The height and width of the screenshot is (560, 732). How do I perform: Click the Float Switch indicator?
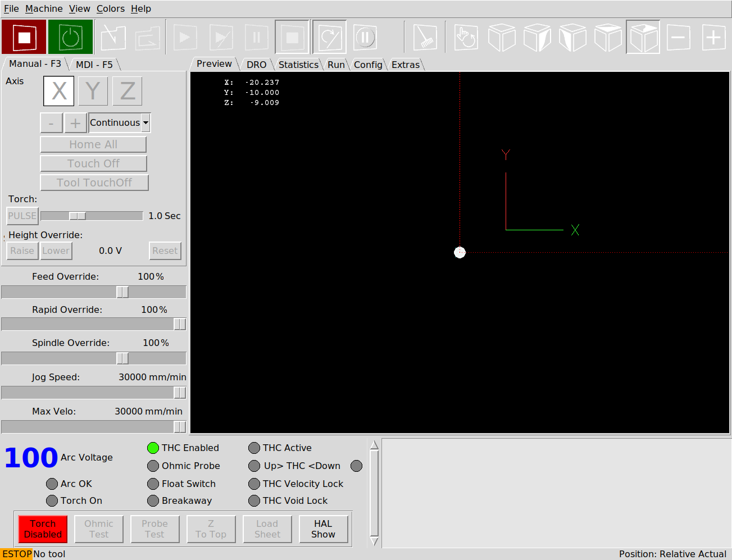pos(153,484)
